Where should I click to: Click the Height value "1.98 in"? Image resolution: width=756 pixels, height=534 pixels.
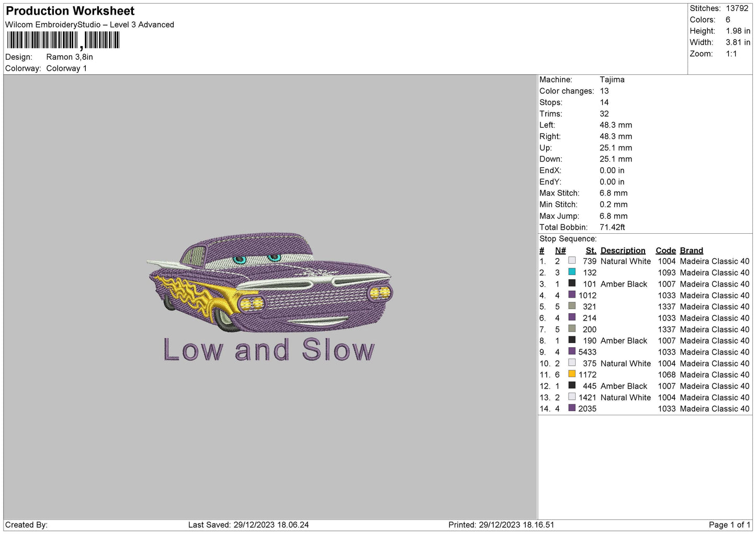738,31
